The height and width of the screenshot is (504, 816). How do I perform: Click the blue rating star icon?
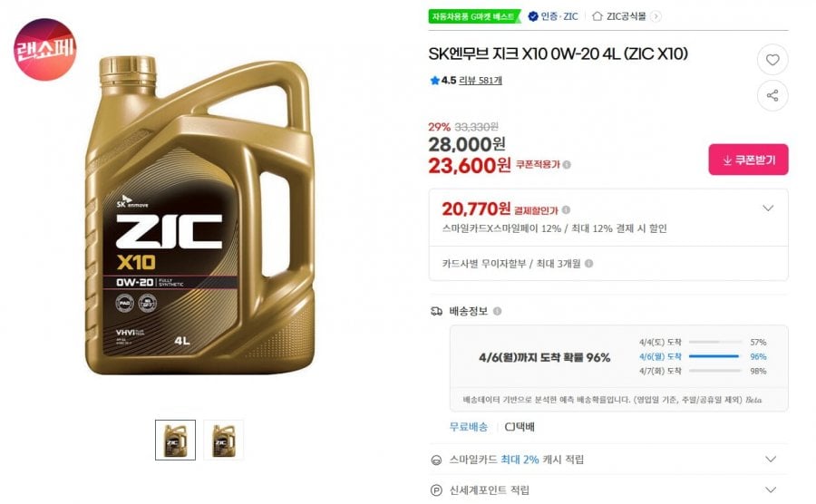(434, 81)
